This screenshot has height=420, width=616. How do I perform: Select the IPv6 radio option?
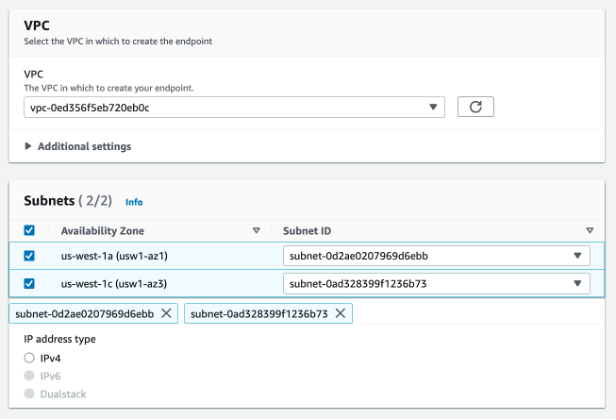coord(29,376)
